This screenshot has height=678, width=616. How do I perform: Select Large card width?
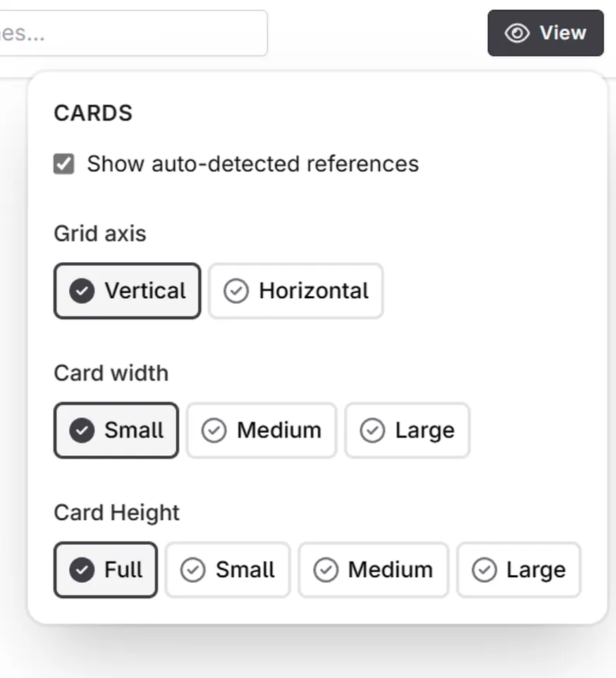(x=407, y=430)
